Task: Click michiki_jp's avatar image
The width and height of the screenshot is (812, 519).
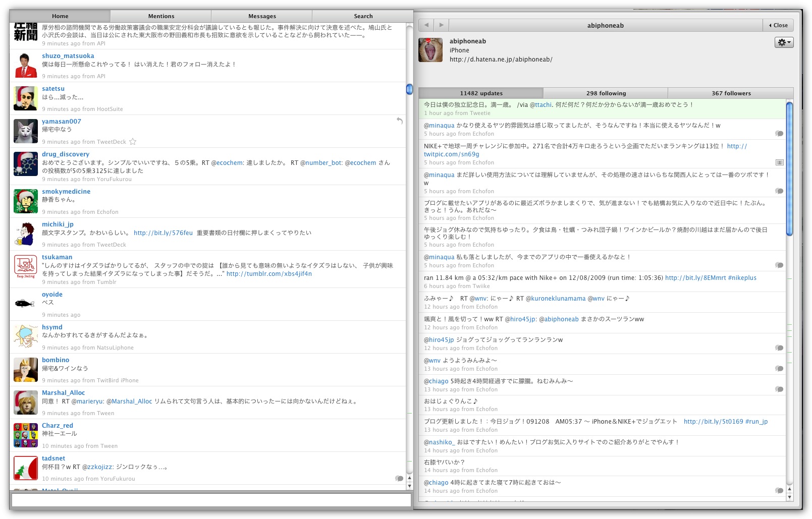Action: pos(26,234)
